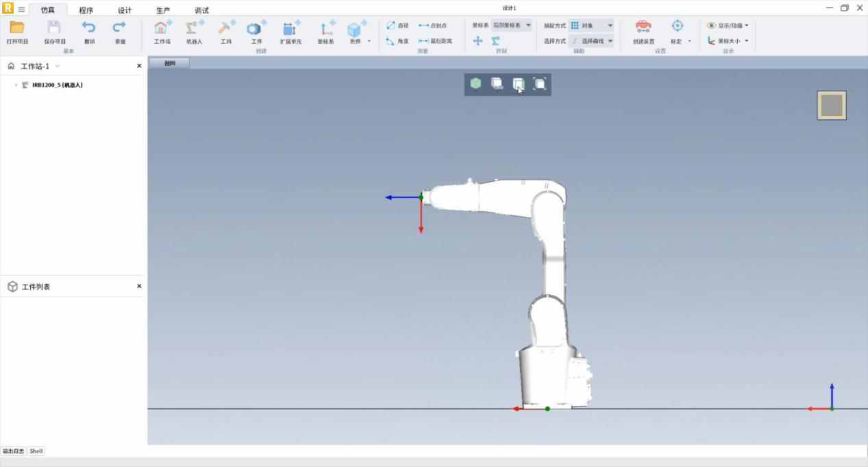Click the 输出日志 (Output Log) button

coord(13,451)
